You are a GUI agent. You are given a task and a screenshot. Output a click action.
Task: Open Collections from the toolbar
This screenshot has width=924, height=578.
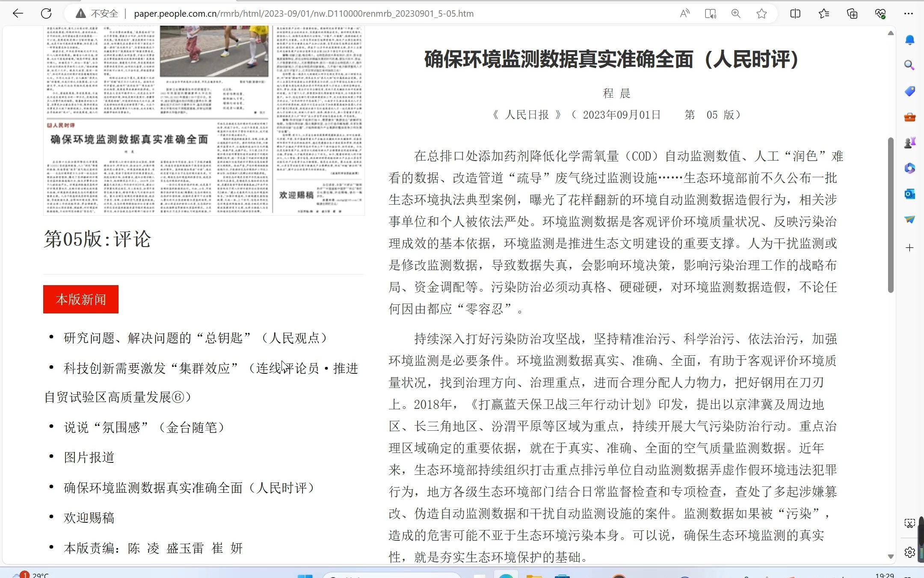tap(852, 13)
